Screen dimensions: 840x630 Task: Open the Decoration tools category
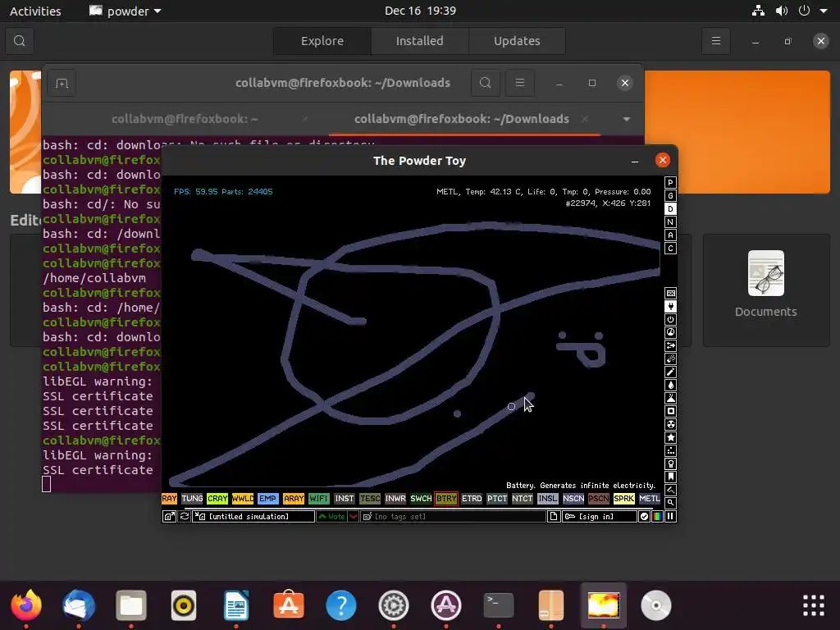tap(670, 491)
